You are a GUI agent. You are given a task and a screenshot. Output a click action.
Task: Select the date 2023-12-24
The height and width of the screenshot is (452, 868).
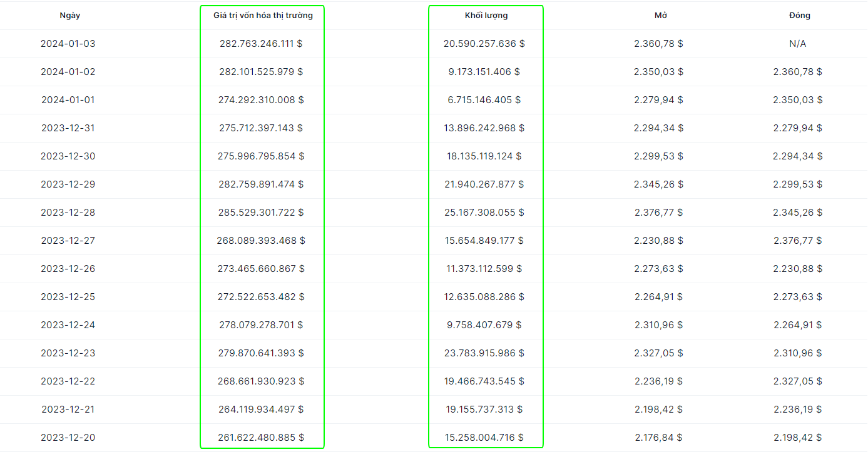[68, 325]
